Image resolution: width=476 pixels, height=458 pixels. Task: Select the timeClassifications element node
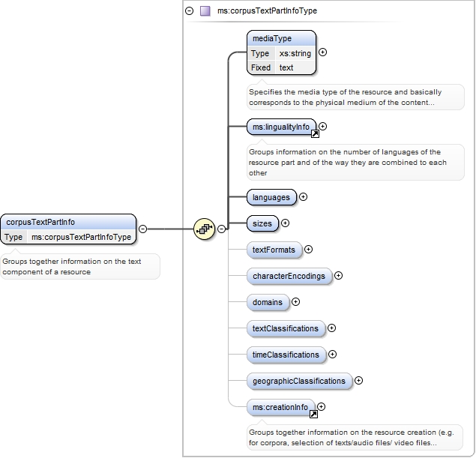click(286, 355)
